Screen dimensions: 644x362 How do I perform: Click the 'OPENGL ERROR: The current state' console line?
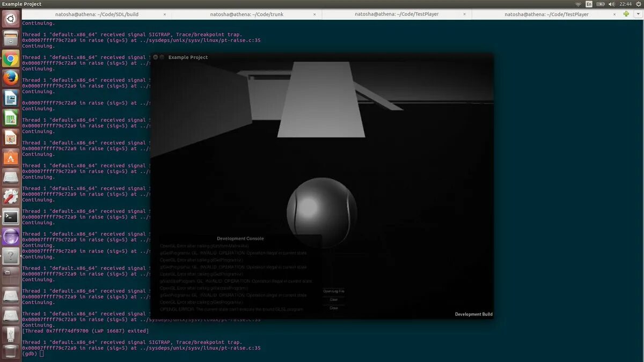point(231,309)
